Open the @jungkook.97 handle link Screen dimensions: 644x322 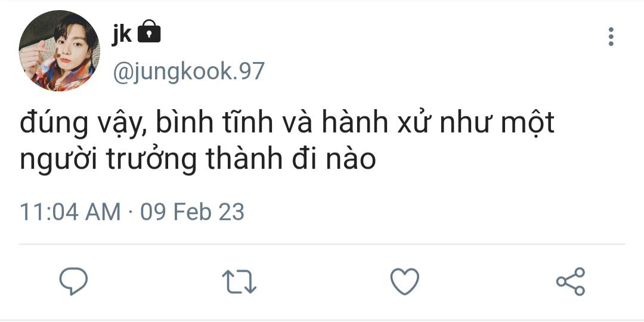188,72
